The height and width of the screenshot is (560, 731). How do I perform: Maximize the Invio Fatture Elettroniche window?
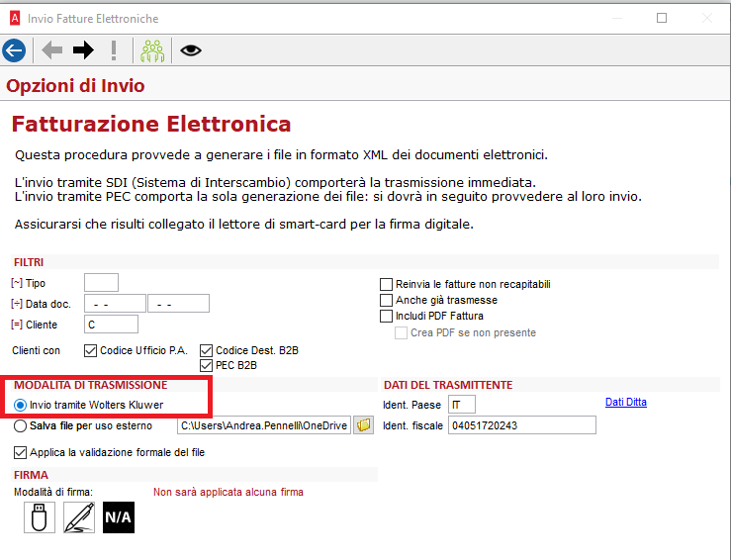(x=662, y=18)
